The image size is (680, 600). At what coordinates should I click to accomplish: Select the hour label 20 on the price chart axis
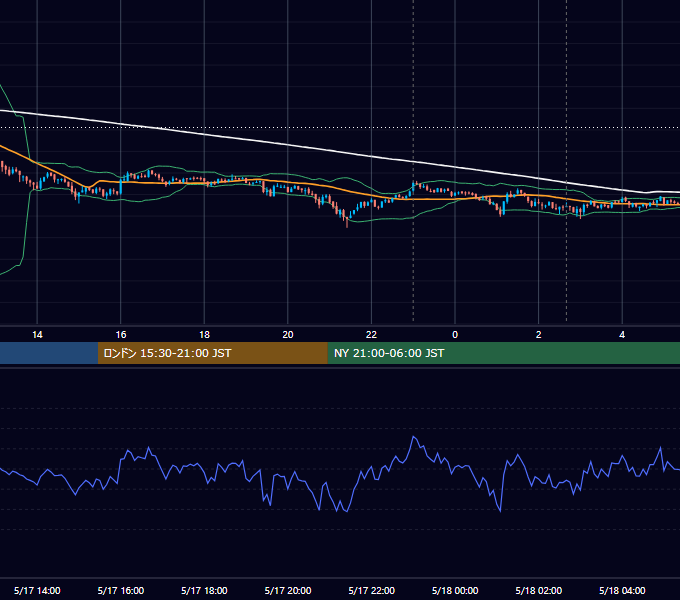pyautogui.click(x=288, y=335)
